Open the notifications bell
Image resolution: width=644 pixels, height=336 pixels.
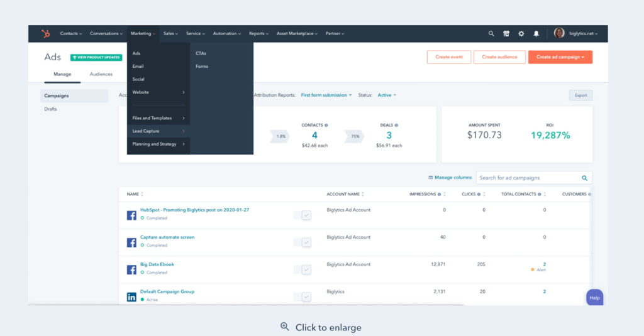click(536, 34)
